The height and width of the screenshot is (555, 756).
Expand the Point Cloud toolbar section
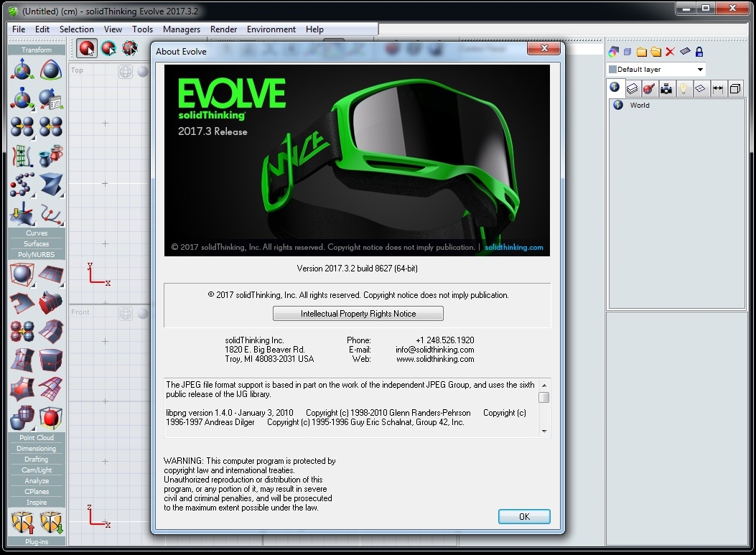pyautogui.click(x=37, y=438)
